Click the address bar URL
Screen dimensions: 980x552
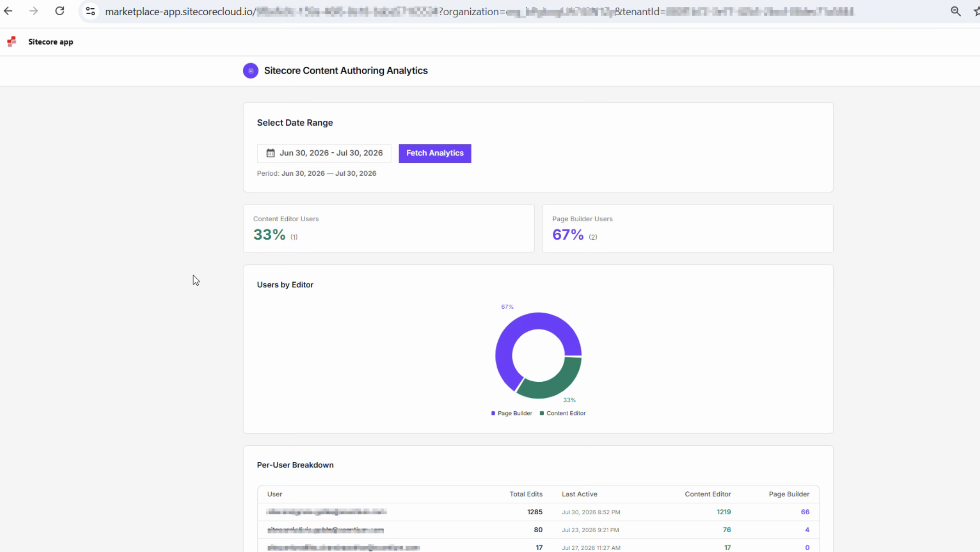click(x=479, y=11)
